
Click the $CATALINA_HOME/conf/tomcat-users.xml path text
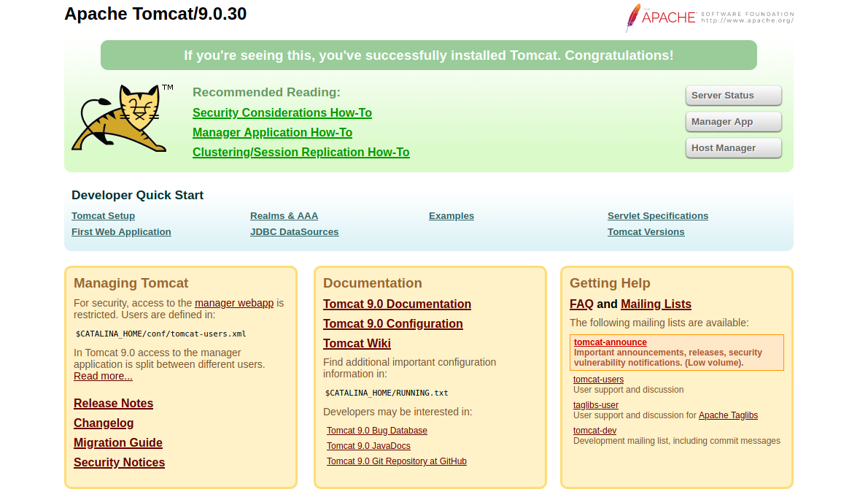pos(161,334)
